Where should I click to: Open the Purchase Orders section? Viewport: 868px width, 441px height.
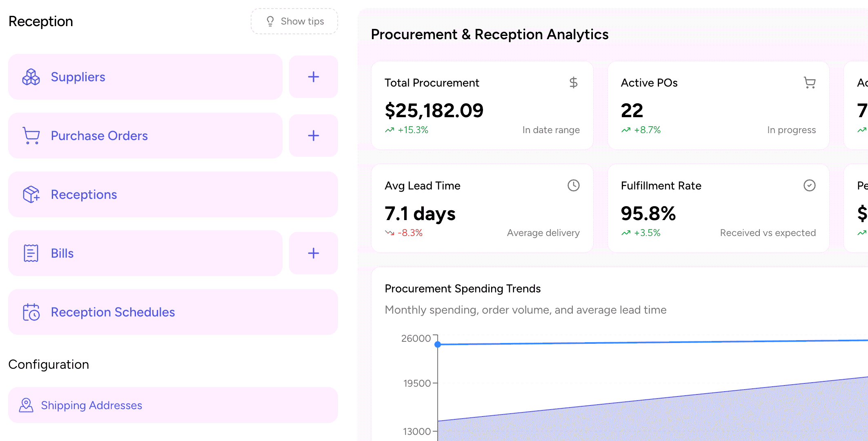pyautogui.click(x=145, y=136)
